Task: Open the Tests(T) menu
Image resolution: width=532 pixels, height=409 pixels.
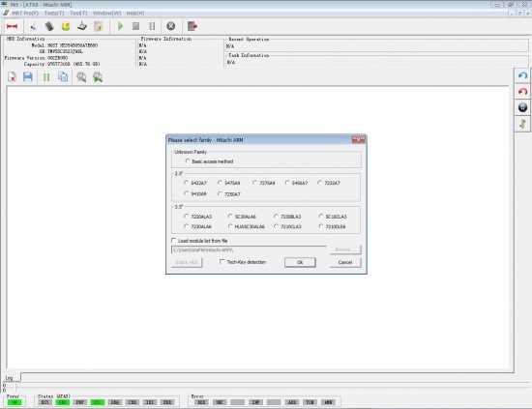Action: click(54, 14)
